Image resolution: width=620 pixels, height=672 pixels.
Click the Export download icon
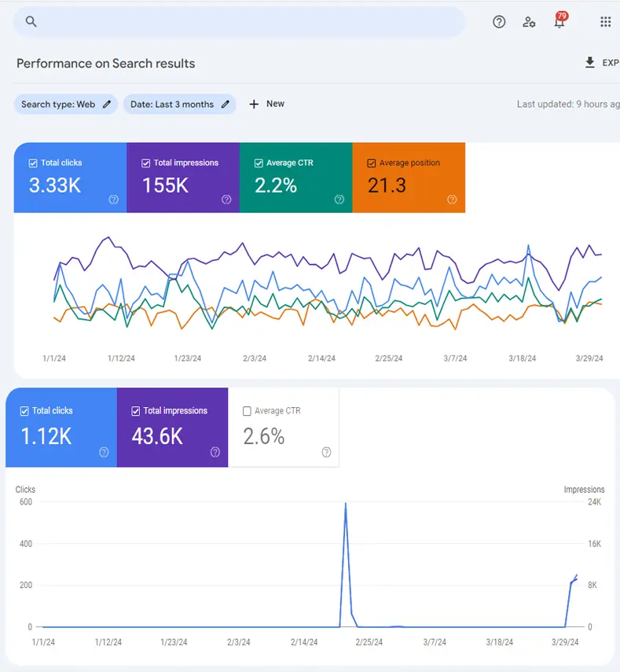[x=589, y=63]
